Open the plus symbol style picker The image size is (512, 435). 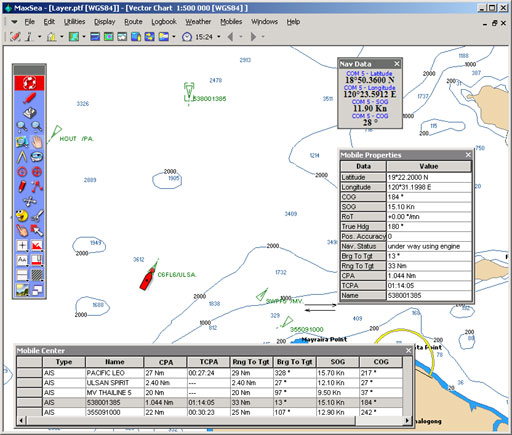pyautogui.click(x=22, y=246)
